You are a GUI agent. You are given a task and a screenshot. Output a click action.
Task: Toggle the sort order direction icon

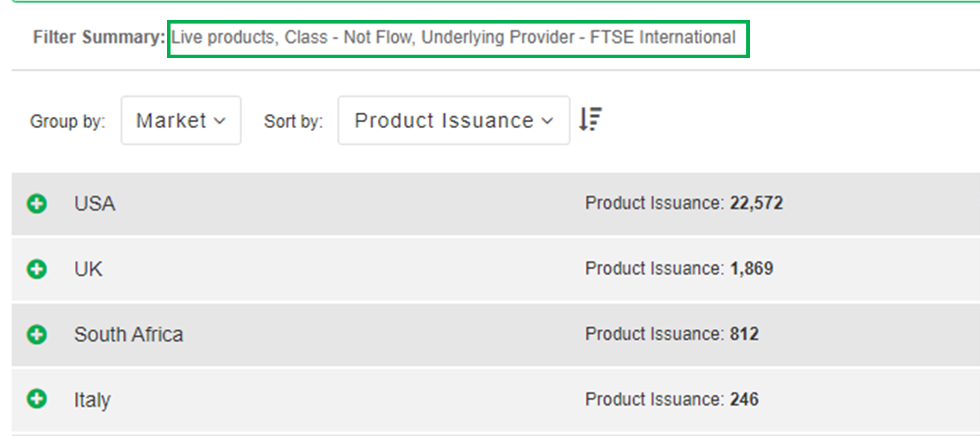[x=590, y=119]
